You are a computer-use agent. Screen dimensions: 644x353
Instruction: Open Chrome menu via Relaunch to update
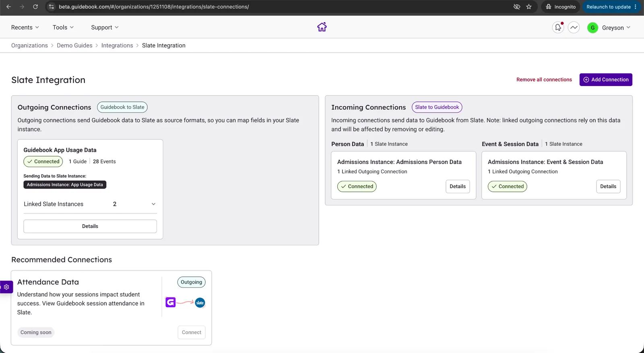click(611, 7)
